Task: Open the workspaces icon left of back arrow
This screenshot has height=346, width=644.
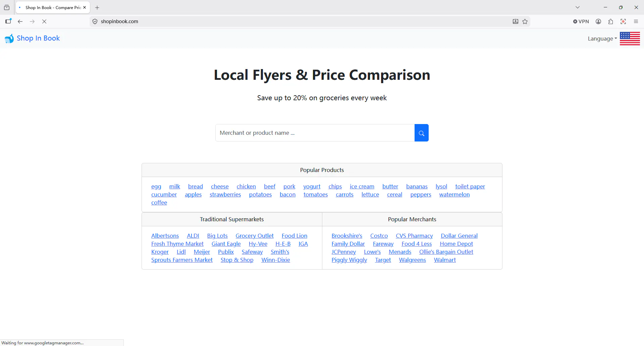Action: [8, 21]
